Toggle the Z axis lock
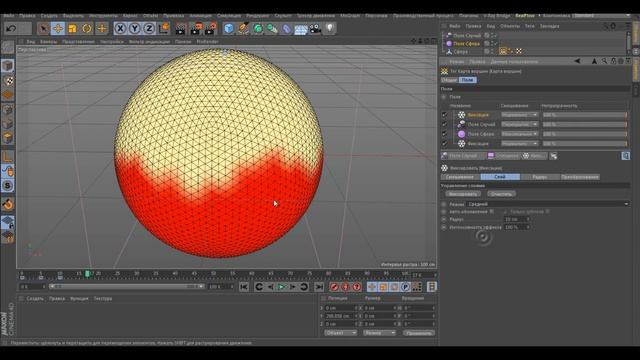The width and height of the screenshot is (640, 360). click(x=149, y=29)
